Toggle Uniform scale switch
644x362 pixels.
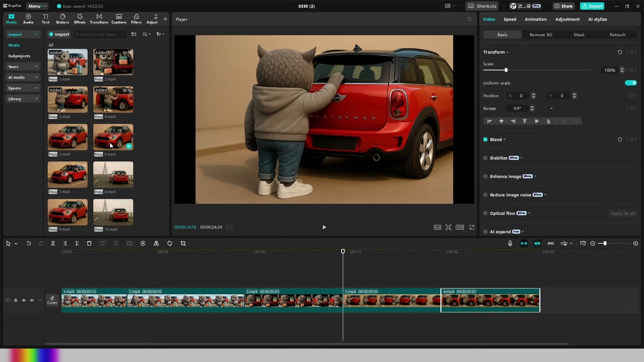[x=631, y=83]
